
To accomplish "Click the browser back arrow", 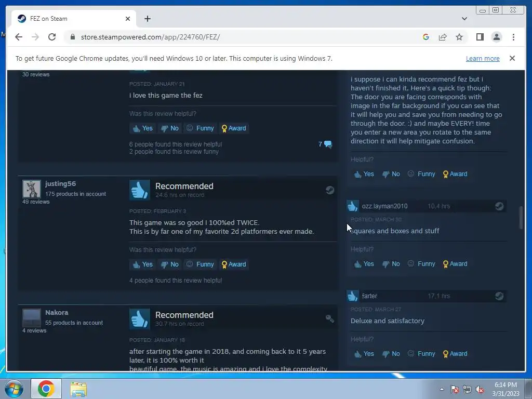I will coord(19,37).
